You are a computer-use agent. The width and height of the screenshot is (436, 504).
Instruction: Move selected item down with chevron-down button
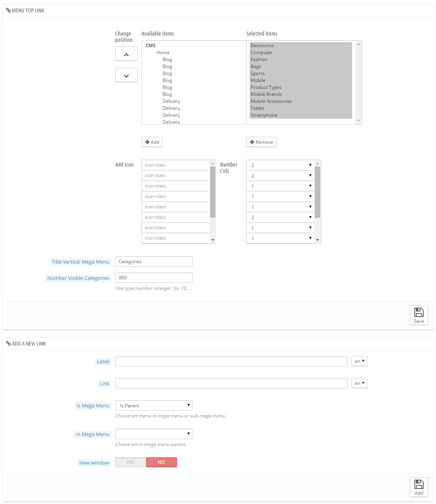point(126,75)
